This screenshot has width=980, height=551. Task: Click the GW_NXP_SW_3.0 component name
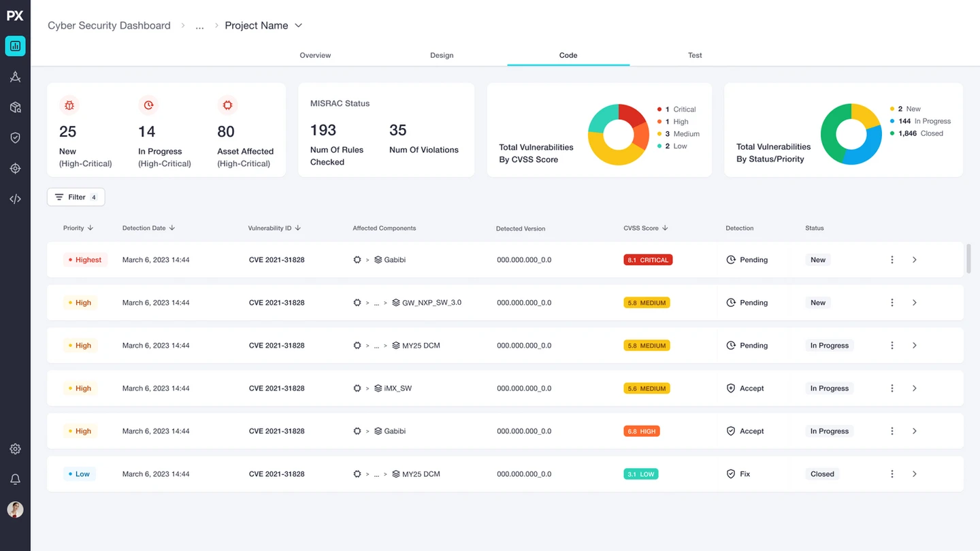coord(431,303)
